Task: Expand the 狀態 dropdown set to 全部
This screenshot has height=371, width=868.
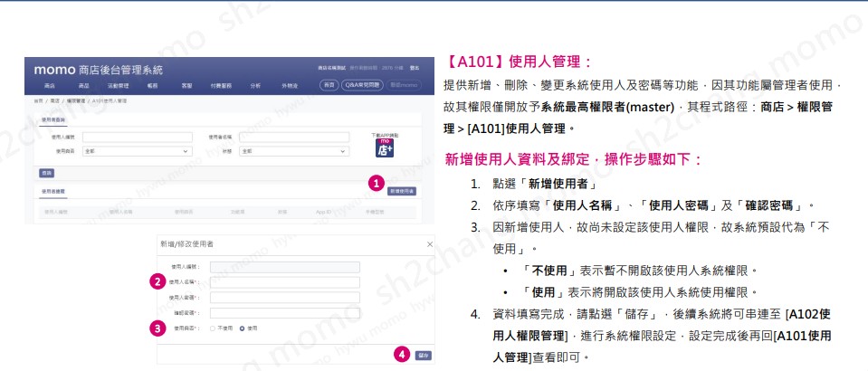Action: pyautogui.click(x=294, y=151)
